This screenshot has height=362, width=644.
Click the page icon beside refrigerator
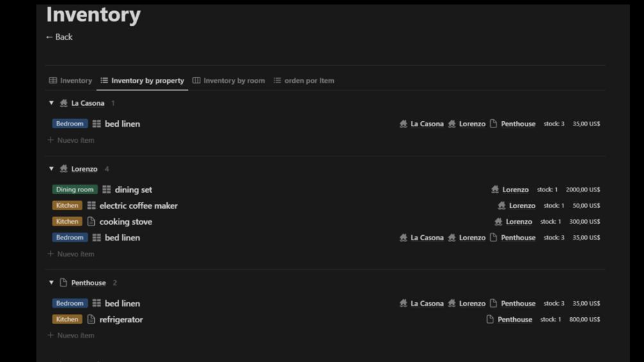click(91, 319)
